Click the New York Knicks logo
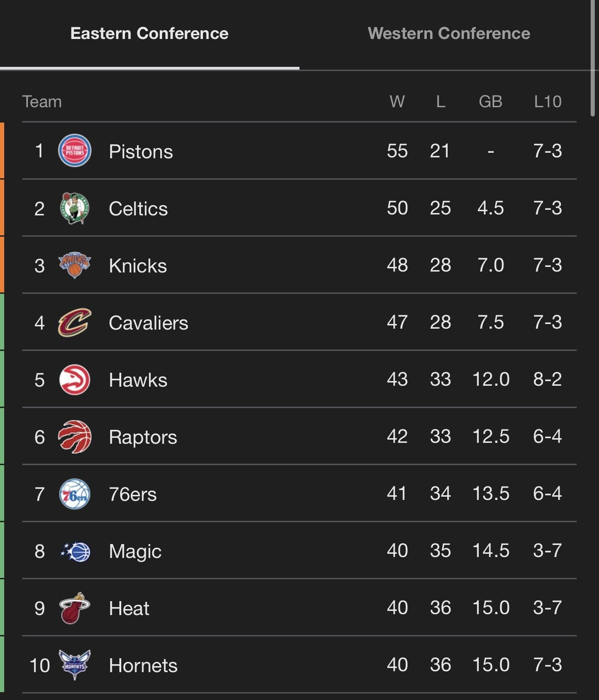The height and width of the screenshot is (700, 599). [x=74, y=265]
